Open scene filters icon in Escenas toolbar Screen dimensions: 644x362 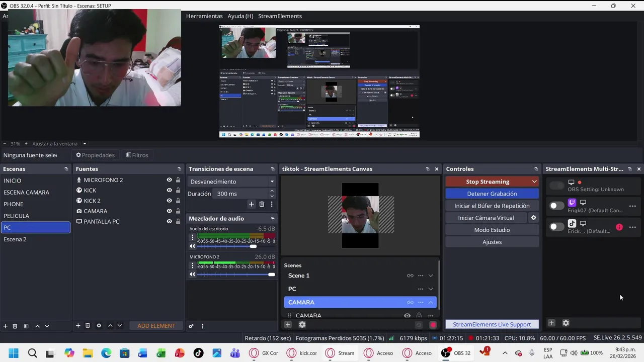point(26,326)
